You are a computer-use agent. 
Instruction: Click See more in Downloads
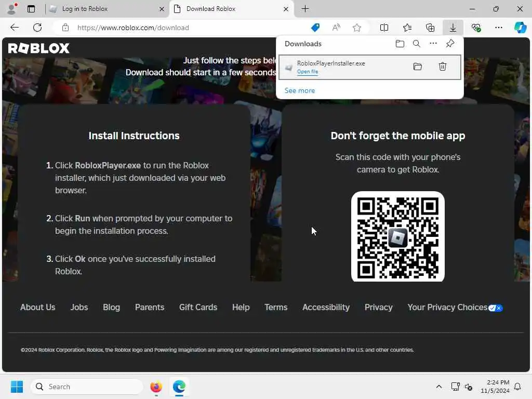pos(300,90)
